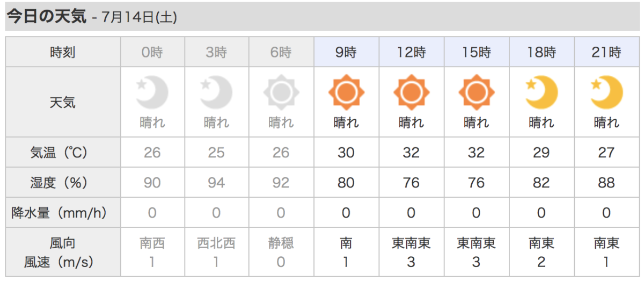Click the yellow moon icon at 18時

pyautogui.click(x=541, y=92)
